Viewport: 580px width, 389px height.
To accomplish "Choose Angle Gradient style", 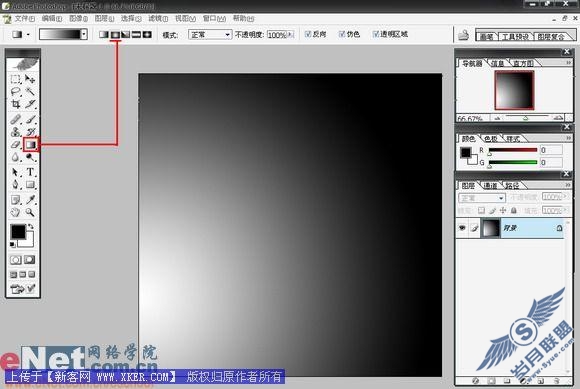I will 126,34.
